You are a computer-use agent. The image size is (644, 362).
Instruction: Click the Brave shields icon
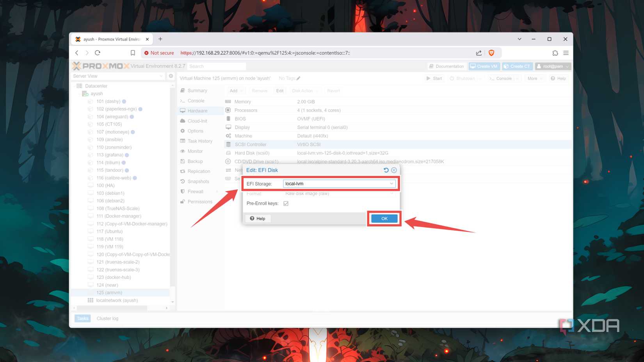tap(491, 53)
